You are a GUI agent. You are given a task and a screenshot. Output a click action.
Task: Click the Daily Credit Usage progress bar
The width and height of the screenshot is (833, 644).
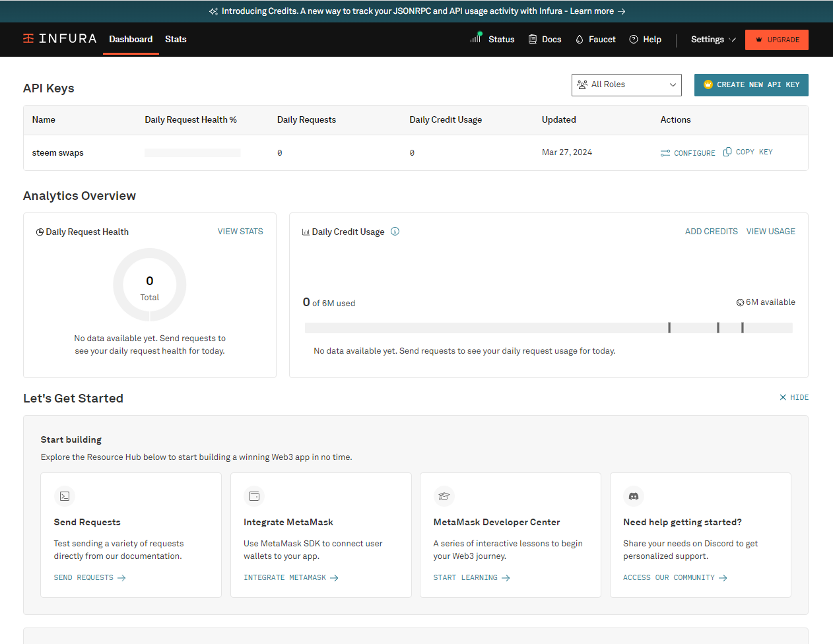pyautogui.click(x=549, y=328)
